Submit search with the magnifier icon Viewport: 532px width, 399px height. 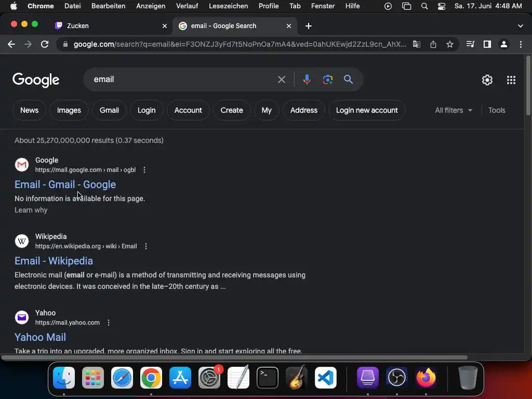click(x=349, y=79)
